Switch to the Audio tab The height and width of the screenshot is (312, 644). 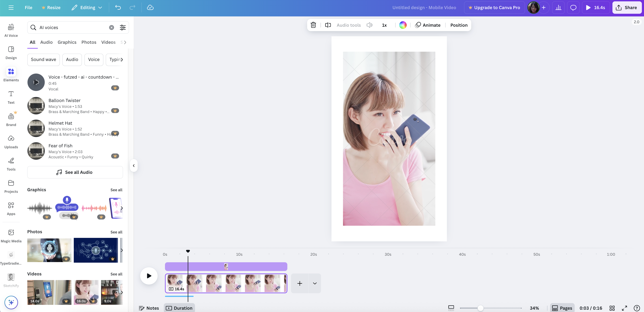point(46,42)
